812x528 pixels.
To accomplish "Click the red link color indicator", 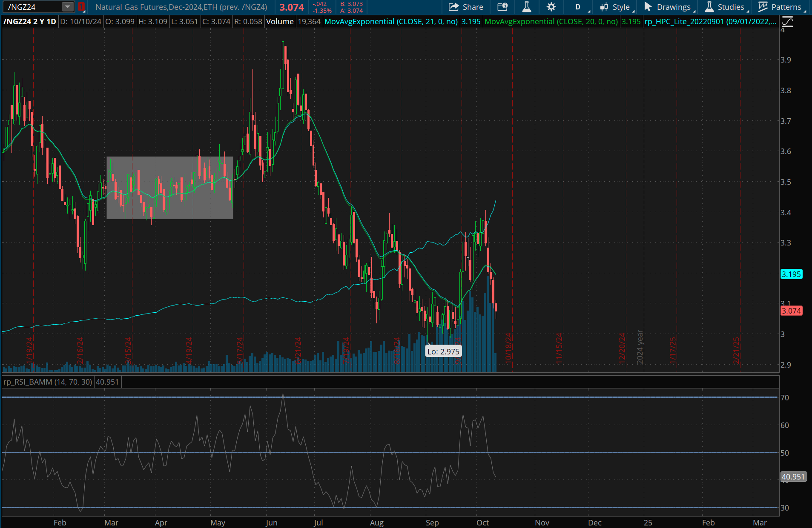I will point(81,7).
